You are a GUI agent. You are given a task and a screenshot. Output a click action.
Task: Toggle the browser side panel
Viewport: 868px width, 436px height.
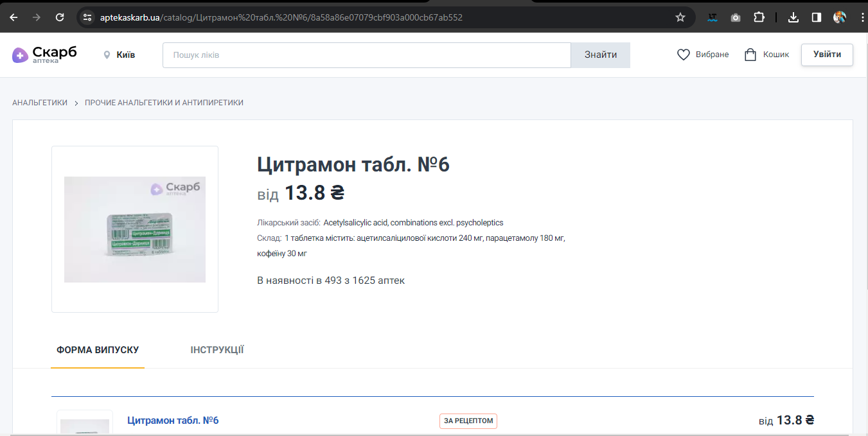[816, 17]
